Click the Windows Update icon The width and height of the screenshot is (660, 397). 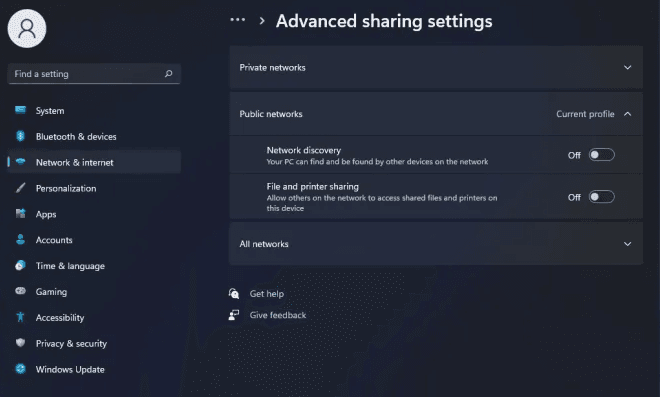pyautogui.click(x=20, y=369)
